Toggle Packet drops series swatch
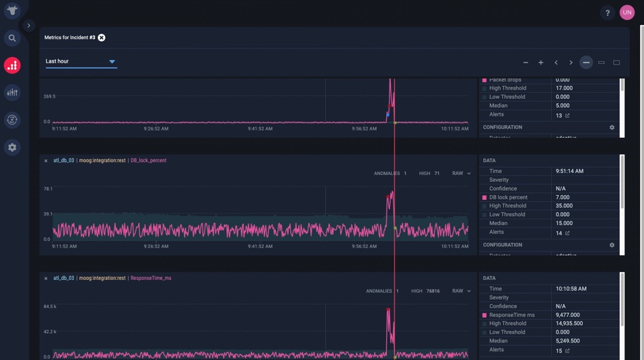Screen dimensions: 644x360 click(x=485, y=80)
